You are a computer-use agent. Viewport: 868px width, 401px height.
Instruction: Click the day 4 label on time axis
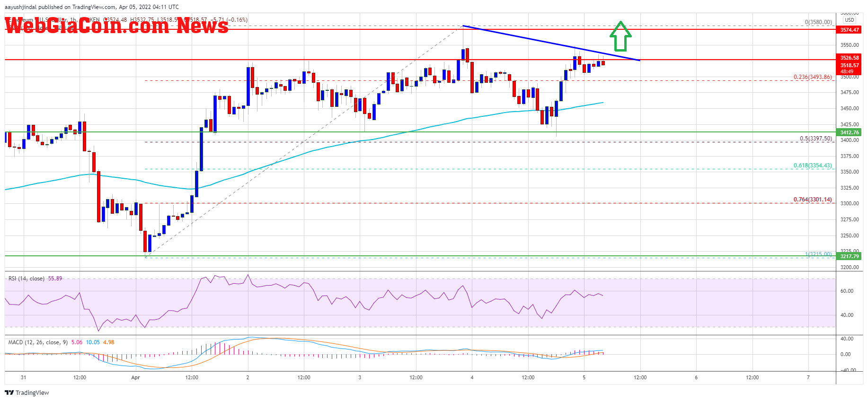(x=472, y=377)
